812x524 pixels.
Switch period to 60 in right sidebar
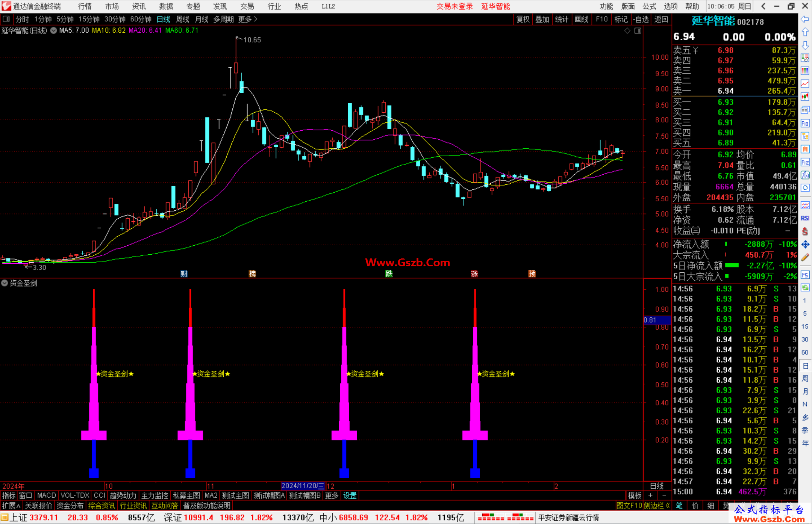(804, 352)
